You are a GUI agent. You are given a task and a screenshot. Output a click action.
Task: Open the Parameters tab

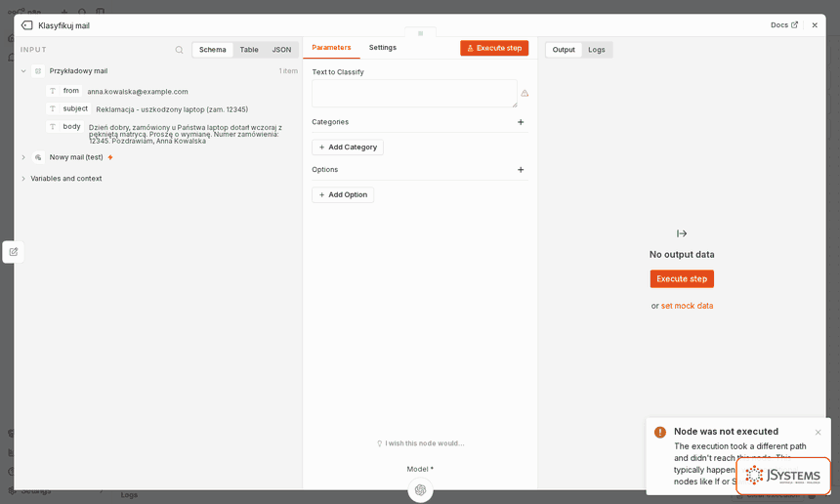332,48
